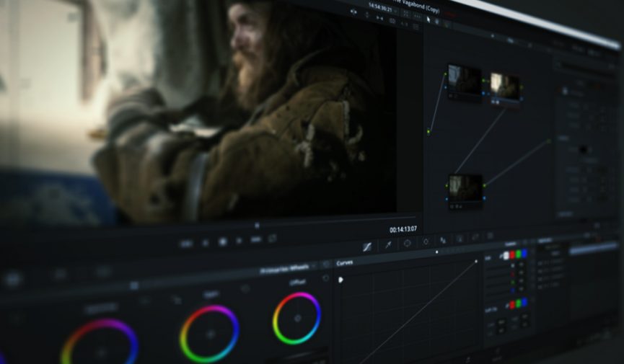Open the 3D palette icon

pyautogui.click(x=490, y=236)
